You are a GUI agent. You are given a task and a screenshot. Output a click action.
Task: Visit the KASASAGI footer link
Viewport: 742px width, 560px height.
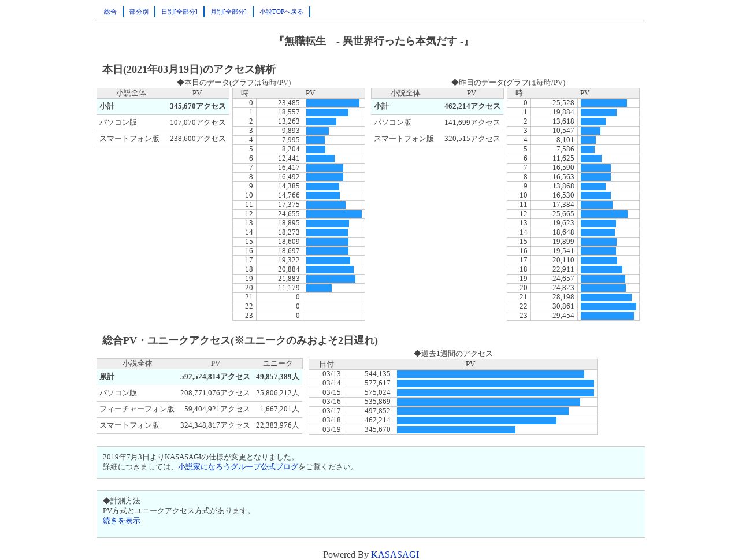(x=395, y=555)
